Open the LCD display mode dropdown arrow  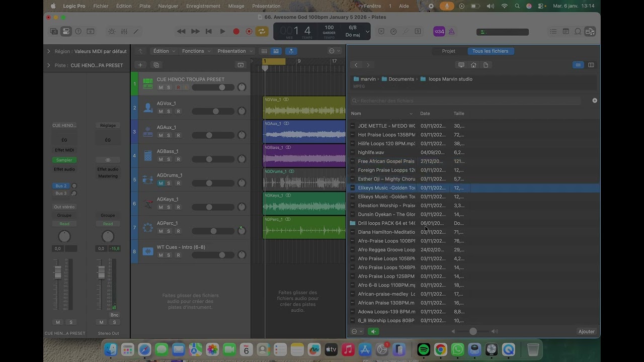click(367, 31)
